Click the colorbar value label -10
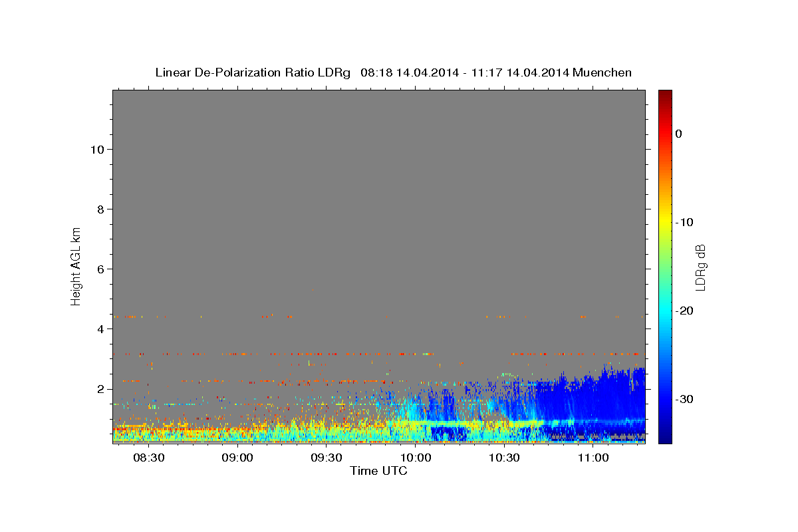This screenshot has height=532, width=798. point(684,222)
